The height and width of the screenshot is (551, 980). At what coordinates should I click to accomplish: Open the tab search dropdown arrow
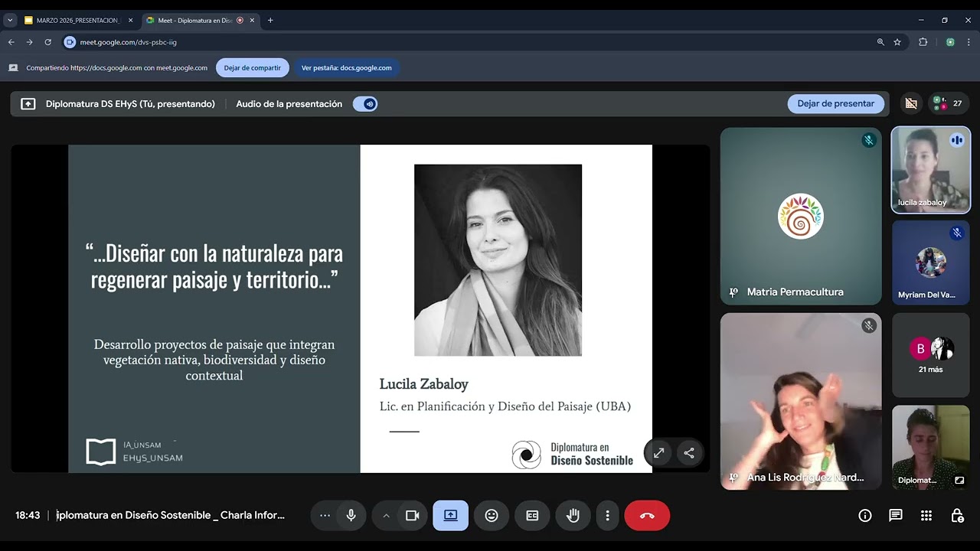coord(10,21)
